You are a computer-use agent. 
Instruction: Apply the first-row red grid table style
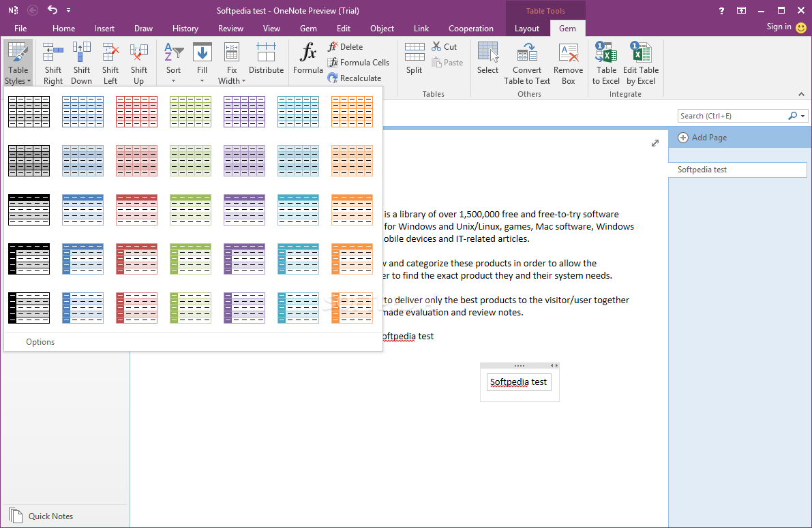137,111
